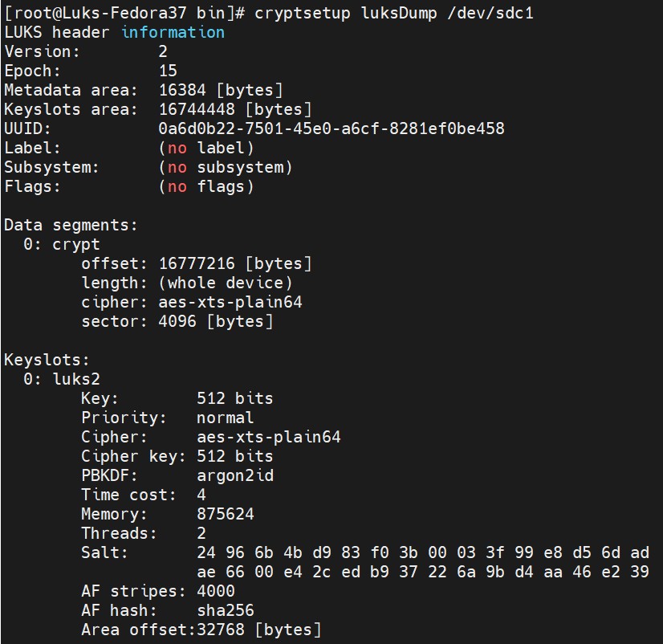Click the Area offset 32768 bytes value
The height and width of the screenshot is (644, 663).
[x=258, y=630]
